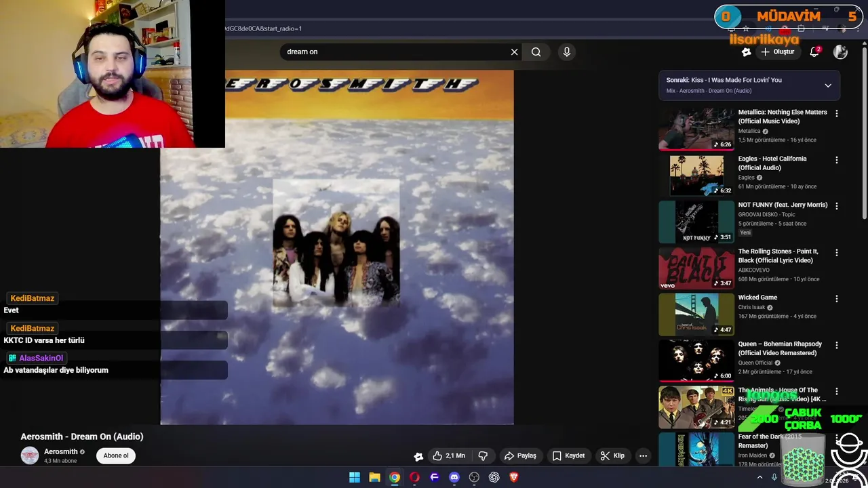Viewport: 868px width, 488px height.
Task: Open the Hotel California thumbnail
Action: 696,176
